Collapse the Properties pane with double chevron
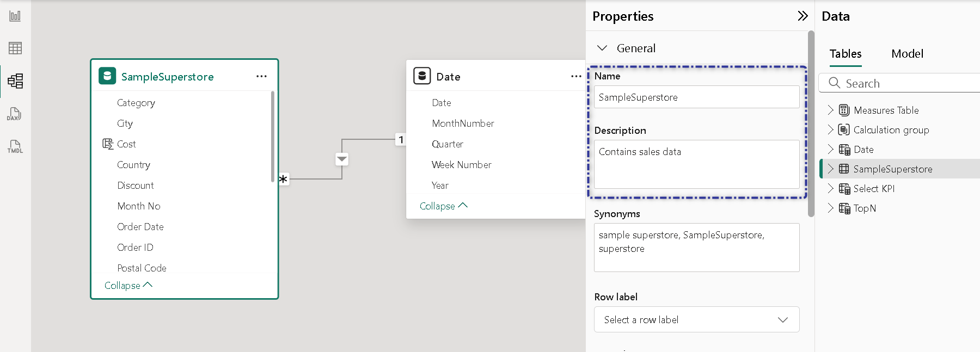Screen dimensions: 980x352 coord(803,16)
